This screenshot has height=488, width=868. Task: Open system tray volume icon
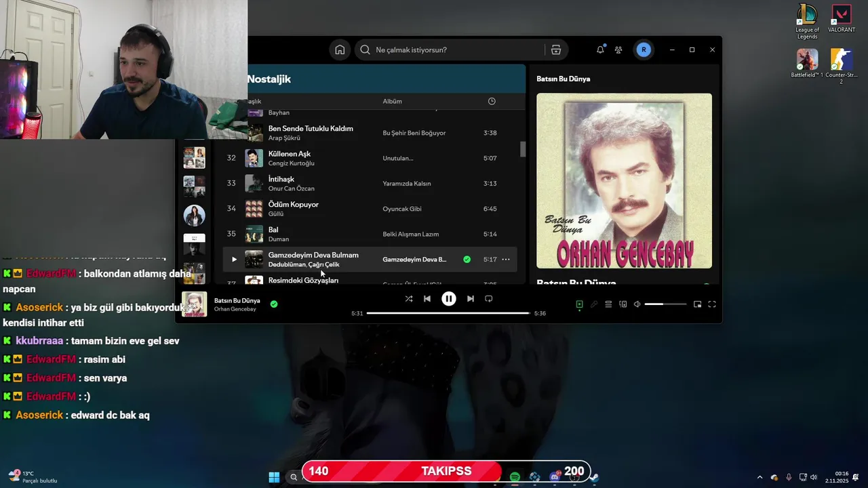click(813, 477)
